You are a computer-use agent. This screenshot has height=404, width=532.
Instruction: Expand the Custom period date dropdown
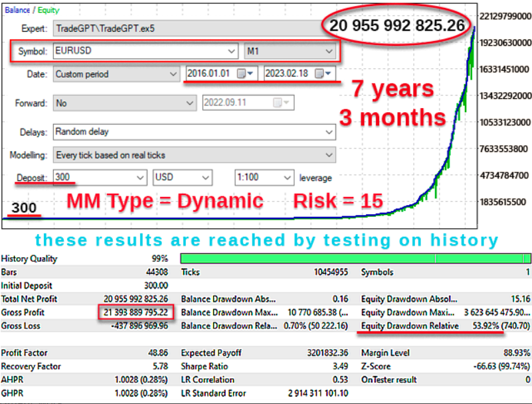(x=173, y=74)
